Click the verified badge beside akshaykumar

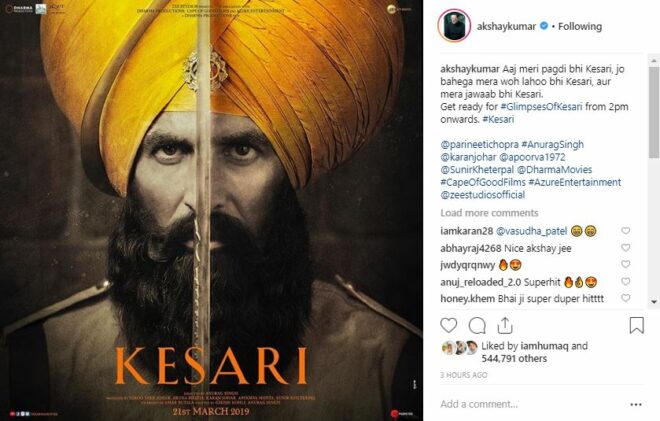(544, 26)
